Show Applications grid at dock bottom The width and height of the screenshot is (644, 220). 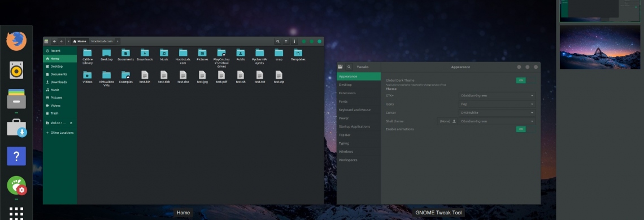tap(16, 213)
